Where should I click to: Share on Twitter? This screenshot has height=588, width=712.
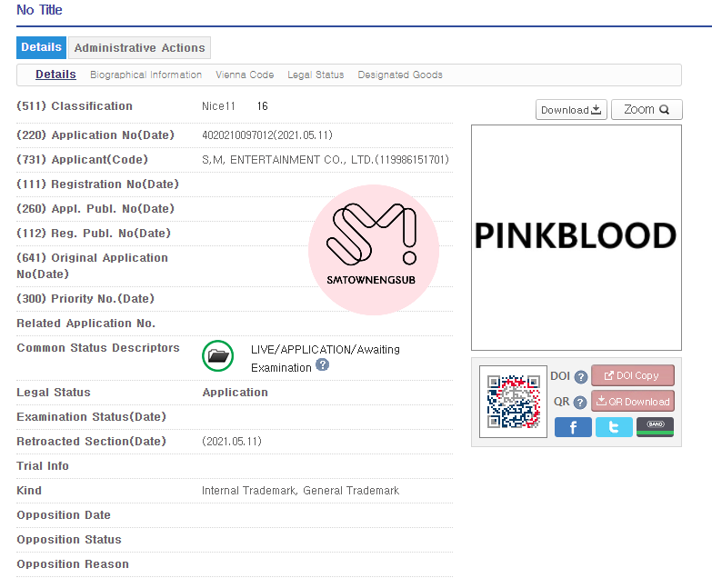pyautogui.click(x=614, y=427)
